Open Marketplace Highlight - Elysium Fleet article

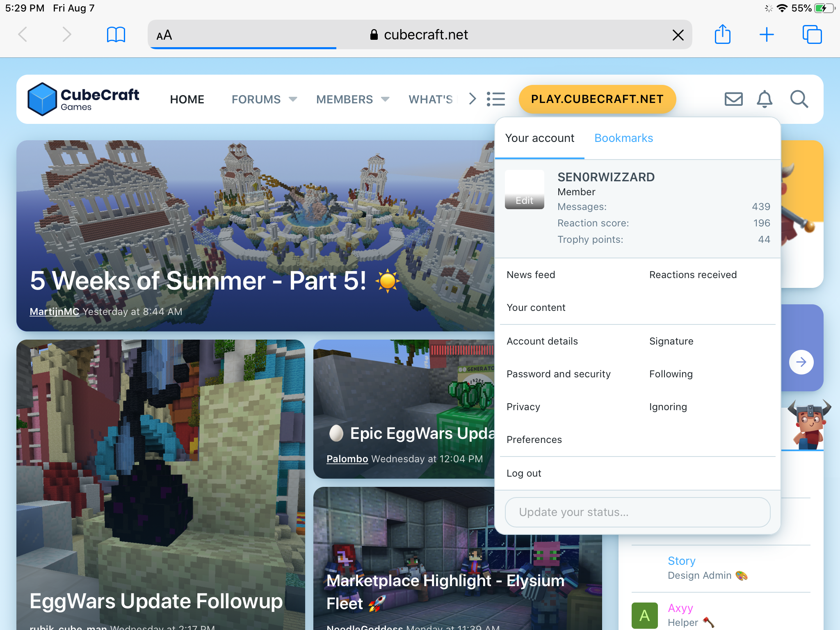click(445, 592)
